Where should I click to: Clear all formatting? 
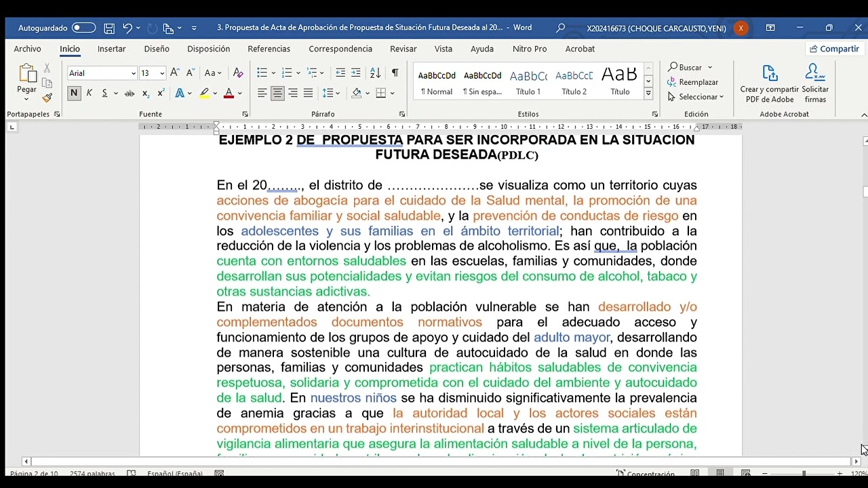click(x=238, y=73)
